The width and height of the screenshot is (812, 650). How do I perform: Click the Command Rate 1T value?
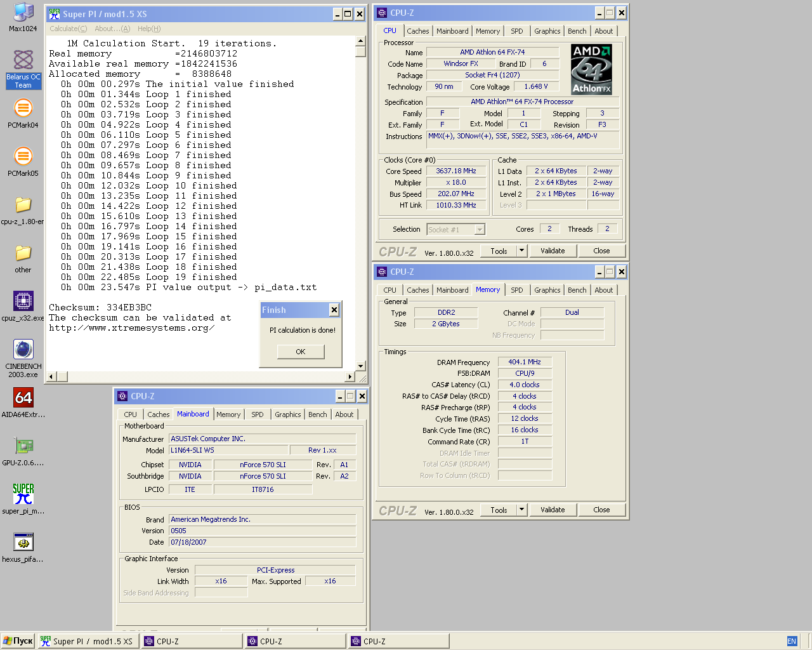[x=525, y=441]
